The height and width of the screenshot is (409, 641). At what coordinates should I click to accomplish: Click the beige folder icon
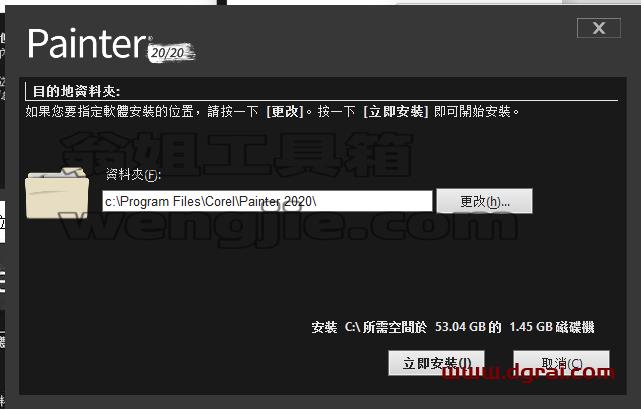click(x=57, y=193)
